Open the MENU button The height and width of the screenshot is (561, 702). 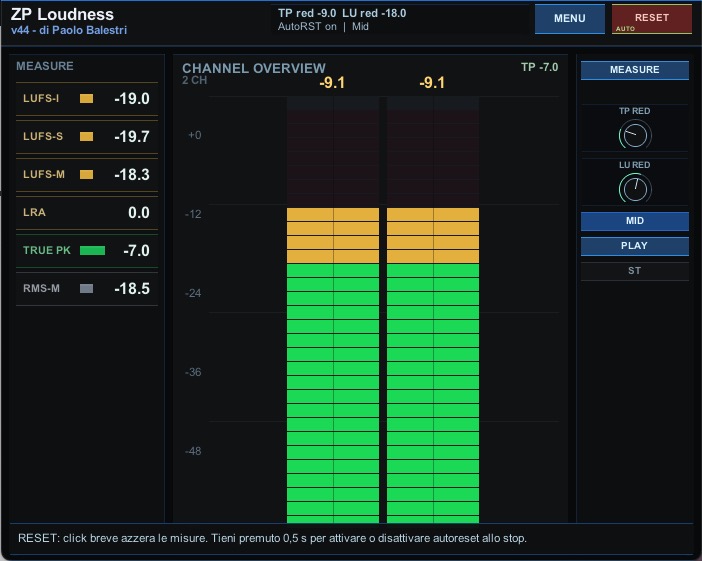(569, 18)
